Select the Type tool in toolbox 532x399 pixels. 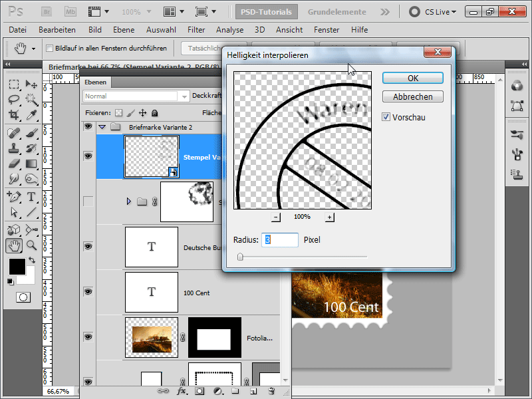coord(31,196)
